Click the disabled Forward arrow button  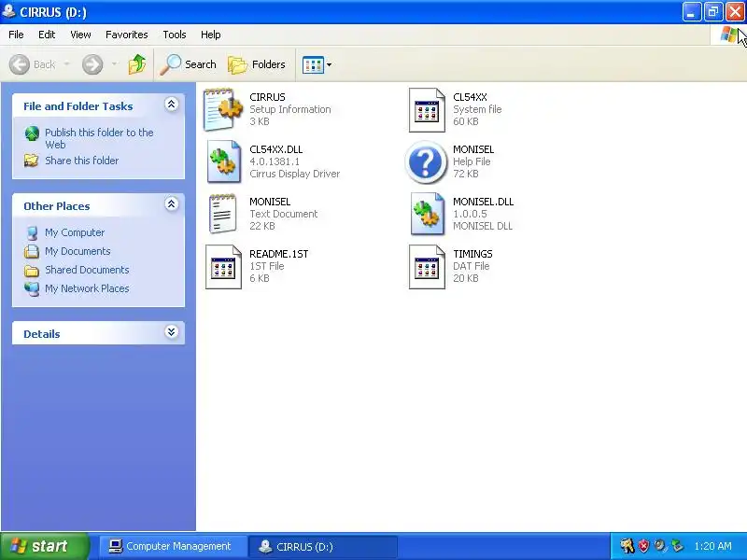(x=92, y=64)
